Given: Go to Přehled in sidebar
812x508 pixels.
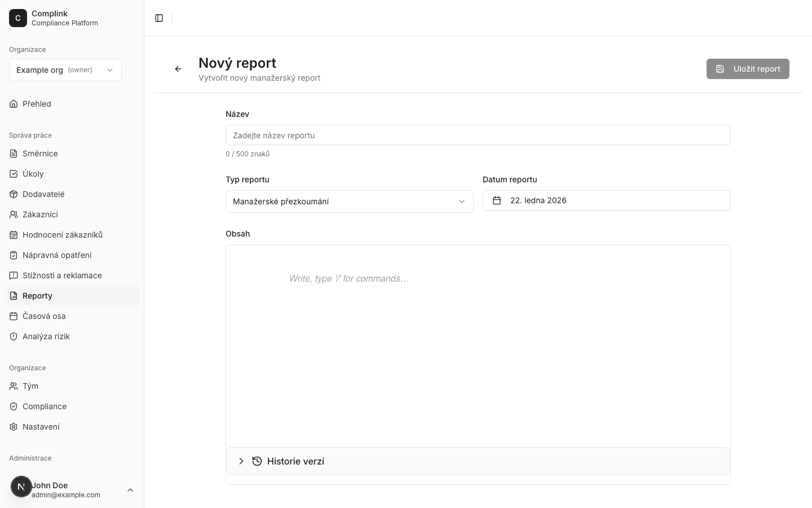Looking at the screenshot, I should coord(37,104).
